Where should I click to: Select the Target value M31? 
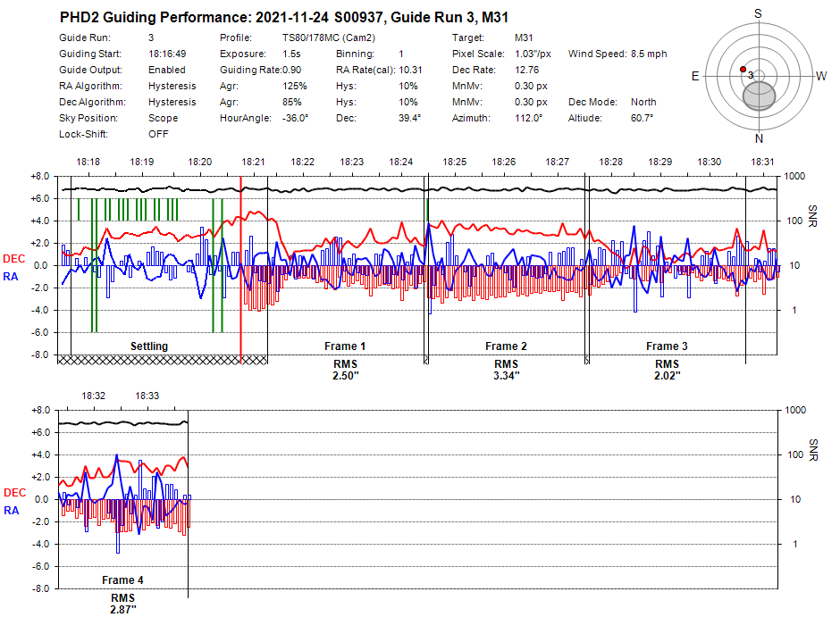point(524,38)
